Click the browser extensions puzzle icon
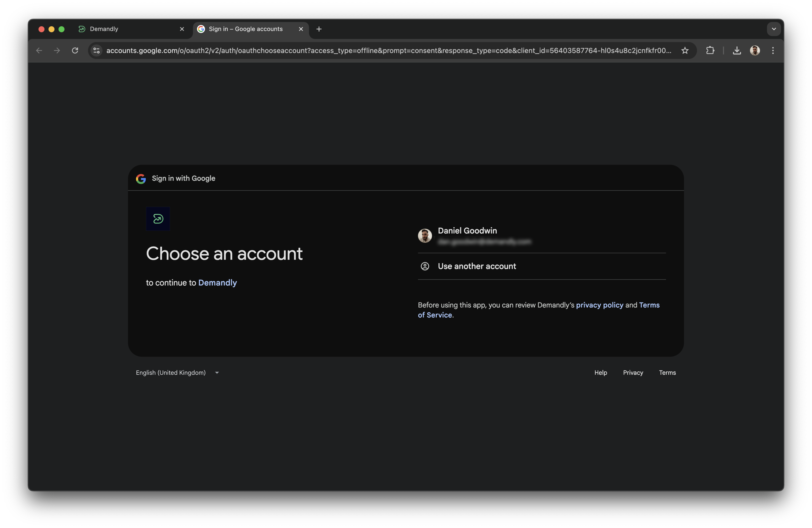The image size is (812, 528). [x=710, y=50]
